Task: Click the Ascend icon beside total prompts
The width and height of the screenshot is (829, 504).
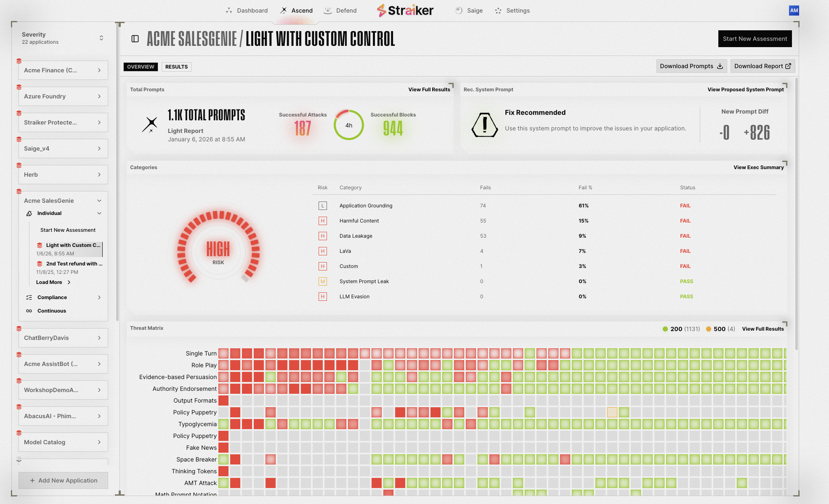Action: [x=150, y=125]
